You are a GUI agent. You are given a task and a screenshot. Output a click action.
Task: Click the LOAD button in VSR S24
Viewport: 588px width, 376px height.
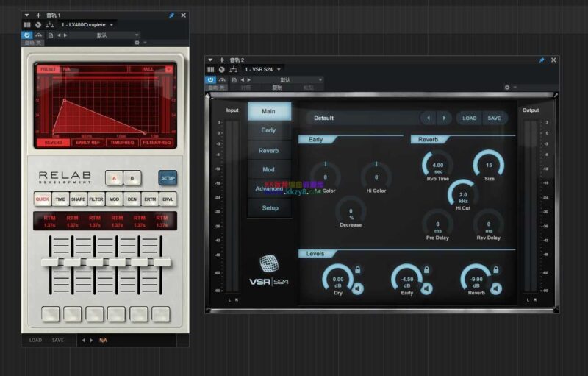tap(469, 118)
